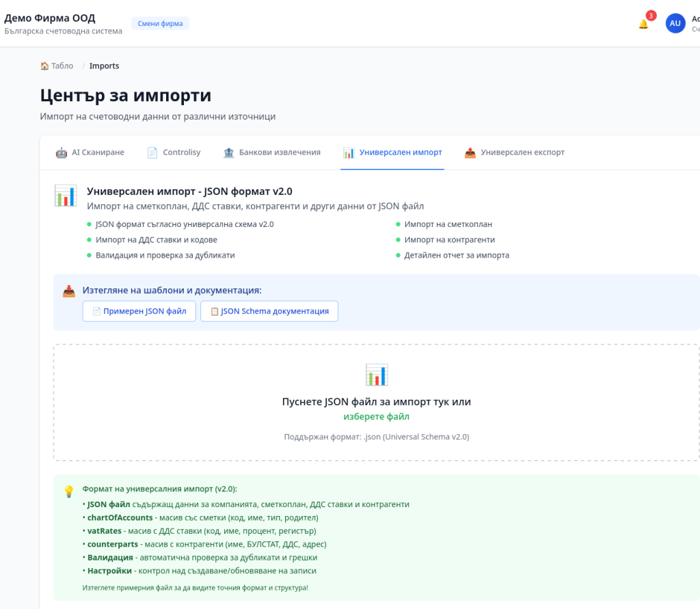Viewport: 700px width, 609px height.
Task: Go to the Универсален експорт tab
Action: click(x=522, y=152)
